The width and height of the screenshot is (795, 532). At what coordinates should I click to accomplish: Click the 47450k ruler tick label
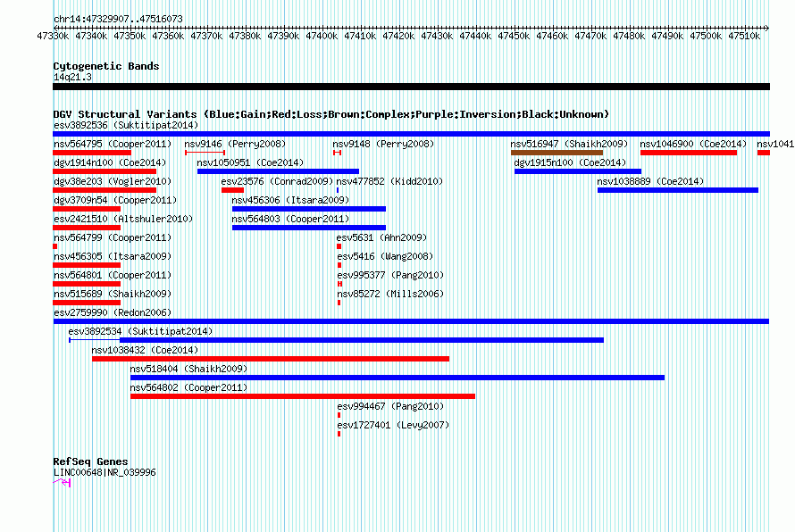tap(514, 36)
